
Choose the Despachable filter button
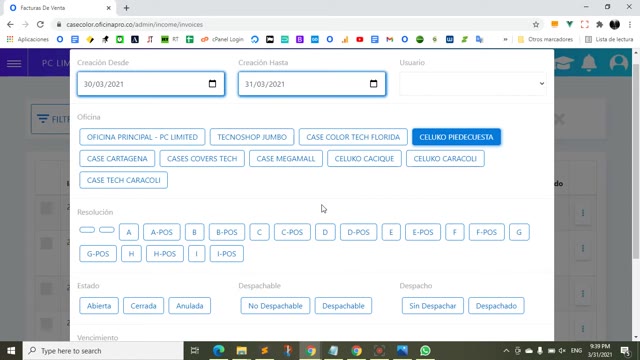(x=343, y=306)
